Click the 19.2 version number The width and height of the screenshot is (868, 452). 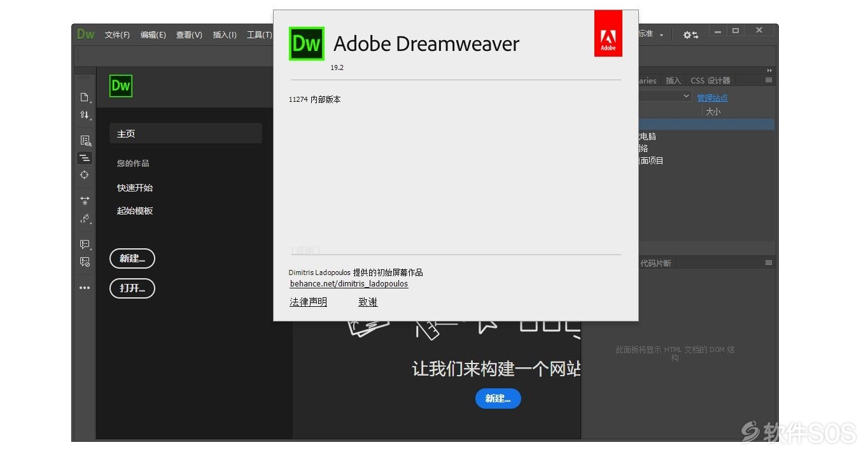(x=337, y=67)
